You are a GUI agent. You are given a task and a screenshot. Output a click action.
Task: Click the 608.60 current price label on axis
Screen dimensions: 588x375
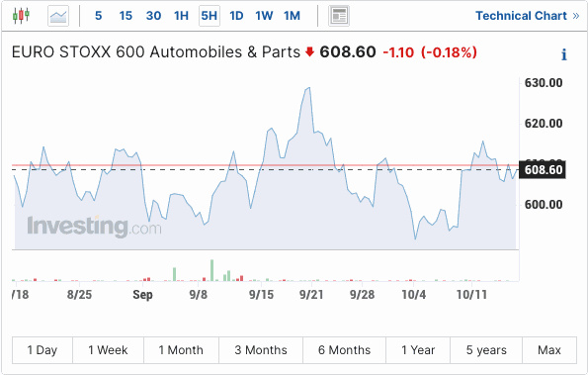[543, 169]
